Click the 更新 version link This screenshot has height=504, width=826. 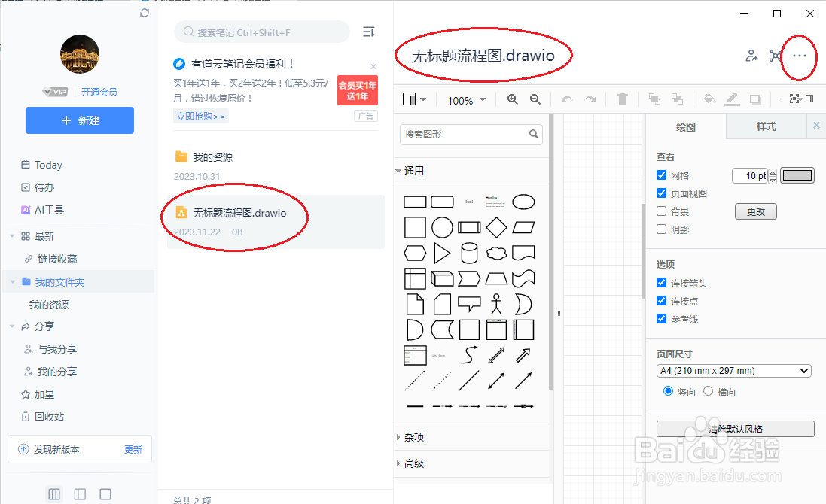click(x=133, y=449)
